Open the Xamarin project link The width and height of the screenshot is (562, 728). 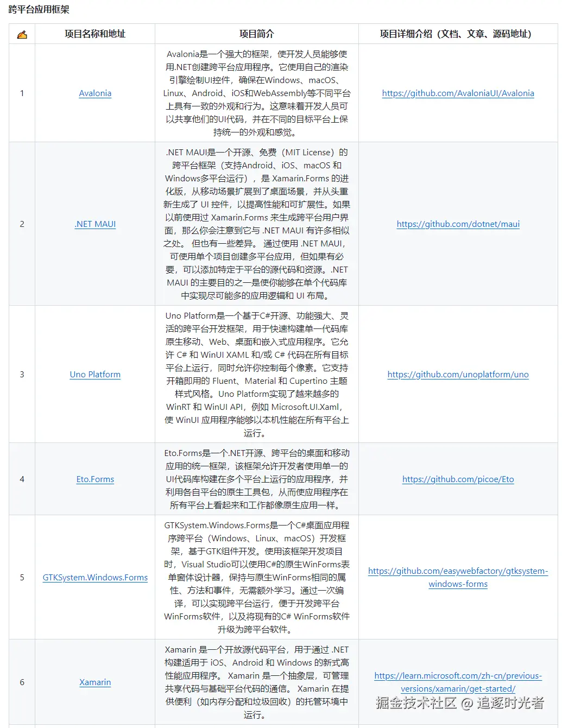pyautogui.click(x=95, y=682)
